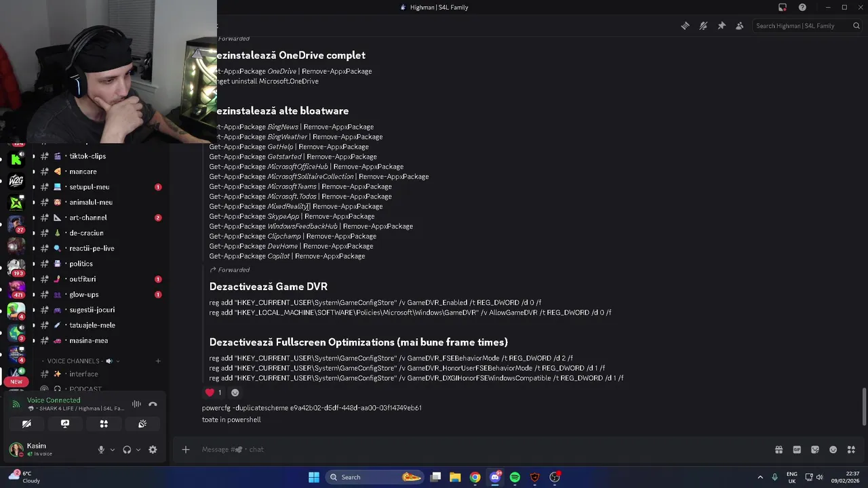868x488 pixels.
Task: Open the animalul-meu channel
Action: click(91, 202)
